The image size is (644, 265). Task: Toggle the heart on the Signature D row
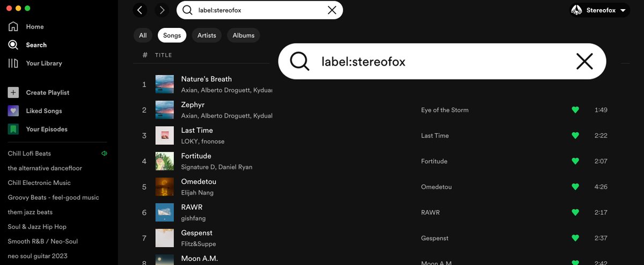click(575, 161)
